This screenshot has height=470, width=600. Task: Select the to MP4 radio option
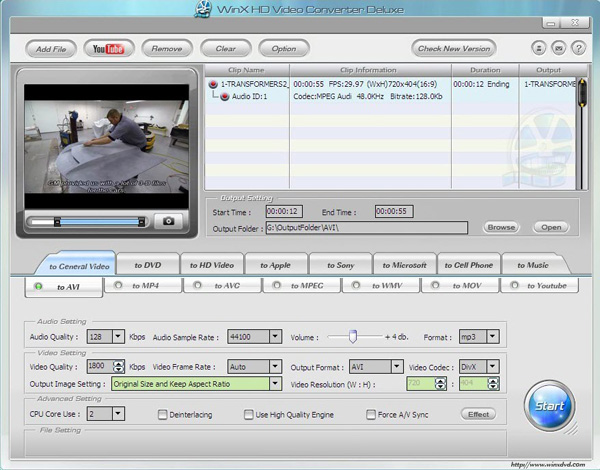point(118,285)
